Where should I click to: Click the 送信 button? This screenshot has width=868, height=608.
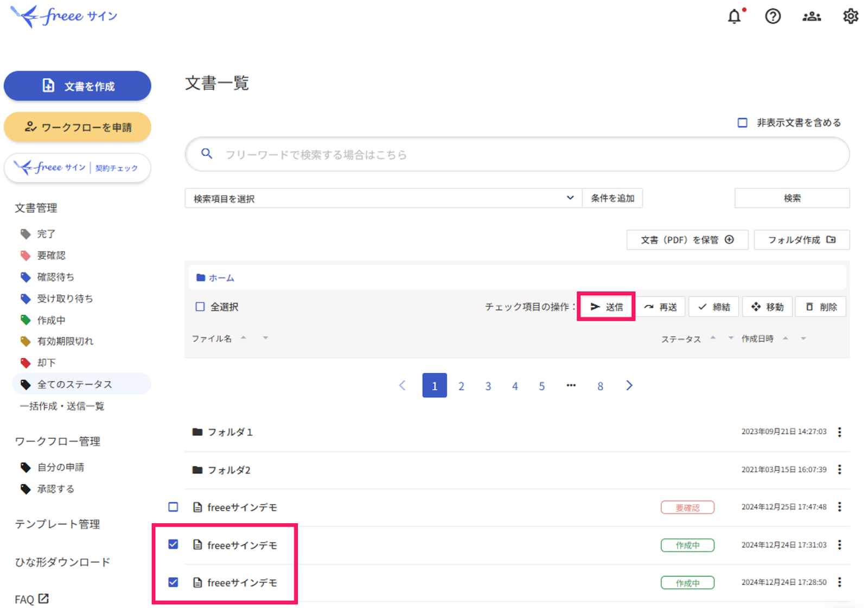[x=607, y=307]
